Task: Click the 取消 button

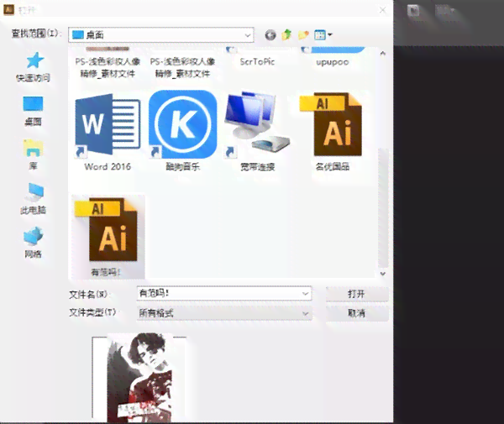Action: coord(357,313)
